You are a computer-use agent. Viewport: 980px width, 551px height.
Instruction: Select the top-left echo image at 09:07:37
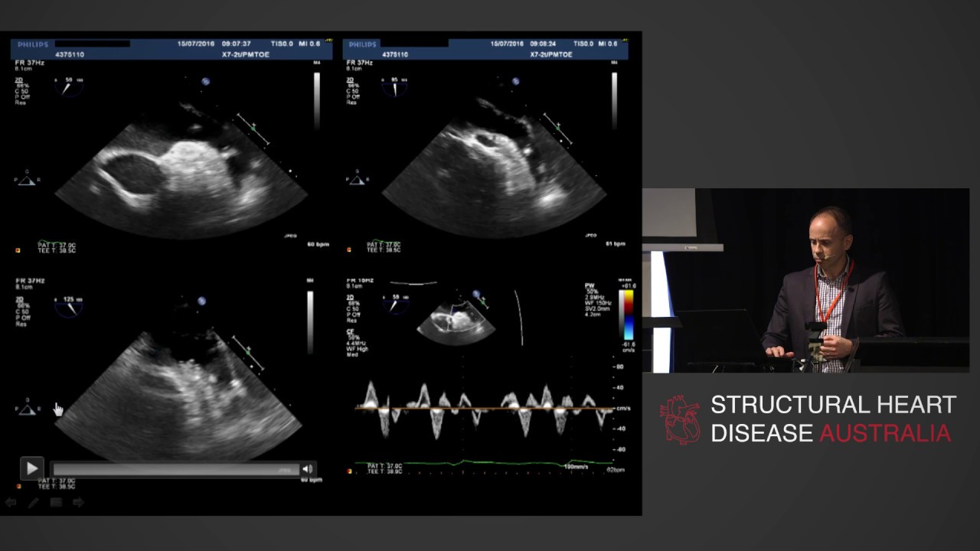click(171, 147)
